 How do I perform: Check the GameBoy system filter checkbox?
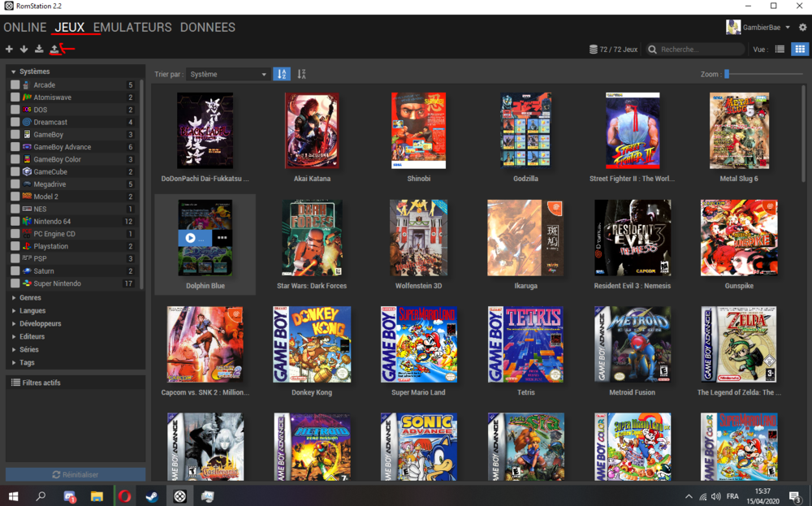click(15, 135)
